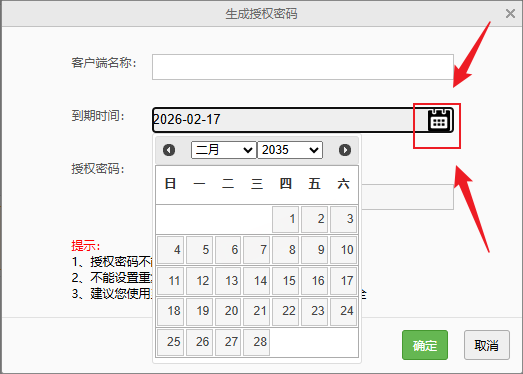
Task: Click the 到期时间 label
Action: [98, 116]
